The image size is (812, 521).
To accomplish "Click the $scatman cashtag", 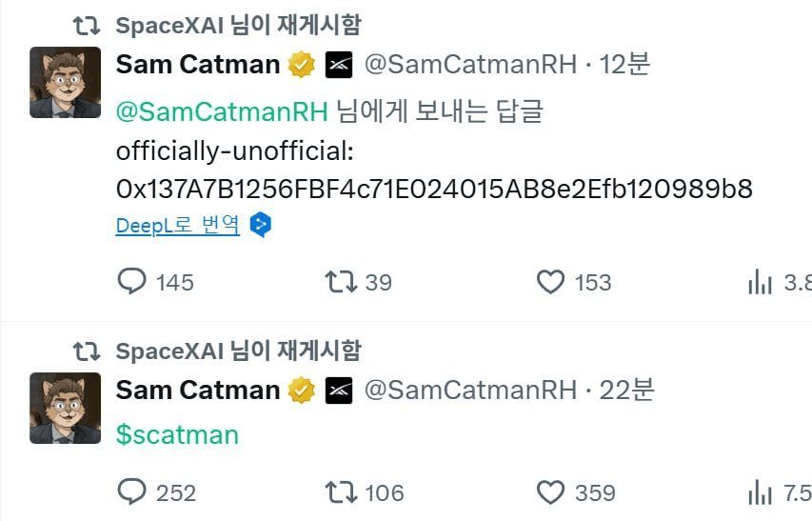I will tap(177, 434).
